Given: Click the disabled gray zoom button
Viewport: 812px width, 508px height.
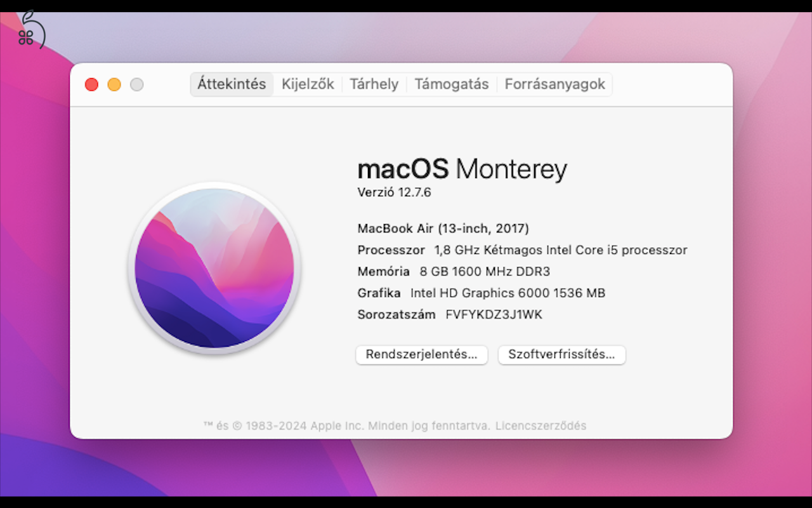Looking at the screenshot, I should click(136, 84).
